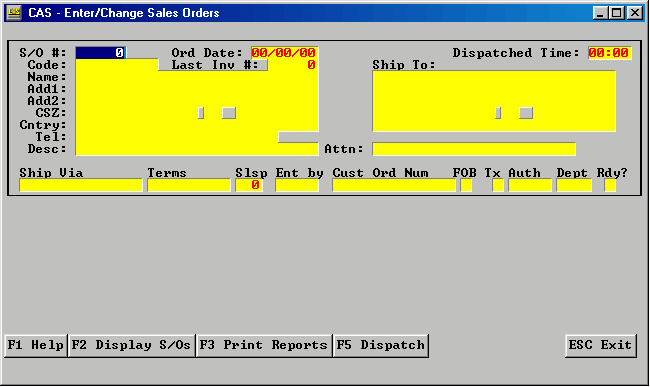Click the Slsp field showing 0

click(x=249, y=185)
